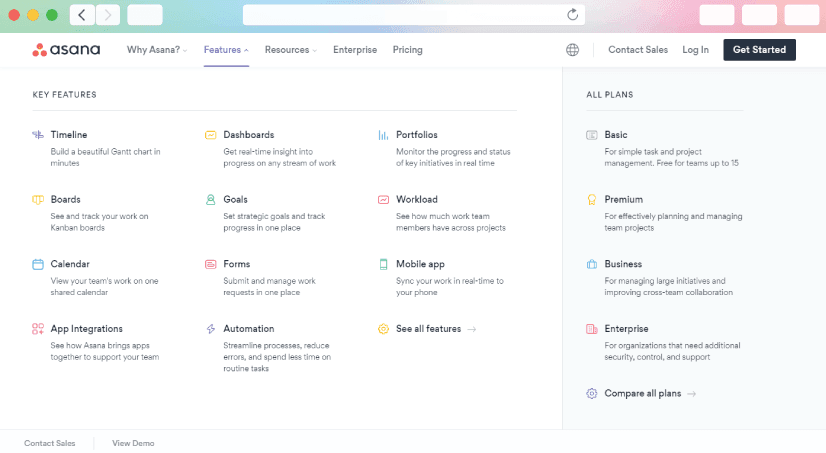Reload the page with the refresh icon
This screenshot has height=453, width=826.
572,15
